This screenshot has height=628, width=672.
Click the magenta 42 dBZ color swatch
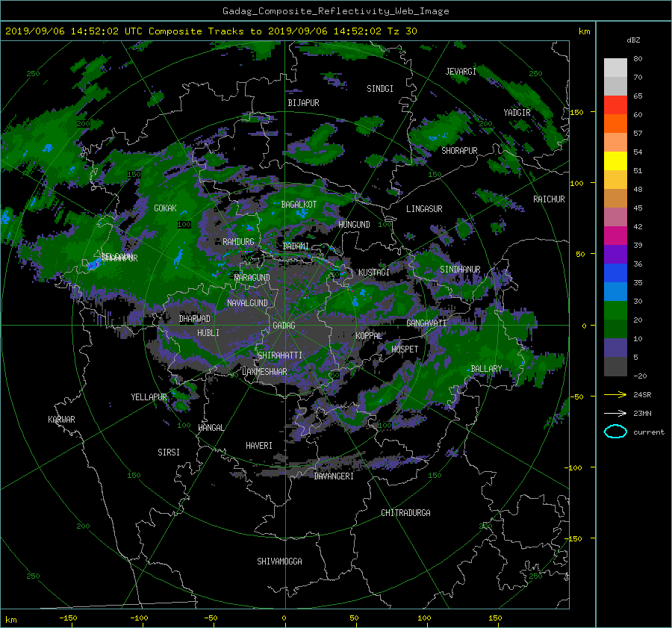pos(615,235)
